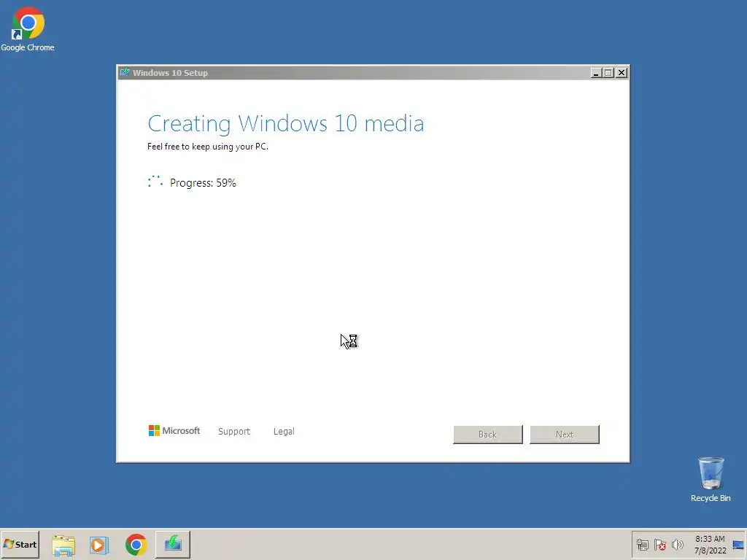Open Chrome from the taskbar
The height and width of the screenshot is (560, 747).
(x=136, y=545)
